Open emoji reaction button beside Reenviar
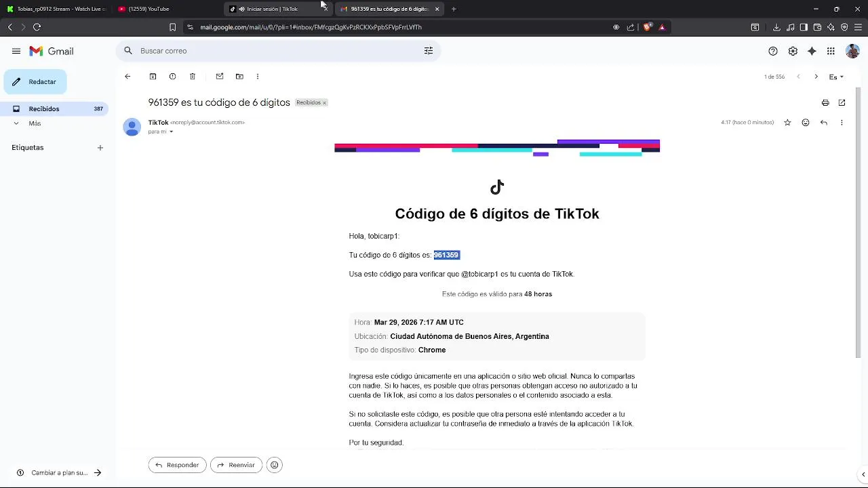This screenshot has height=488, width=868. coord(274,465)
